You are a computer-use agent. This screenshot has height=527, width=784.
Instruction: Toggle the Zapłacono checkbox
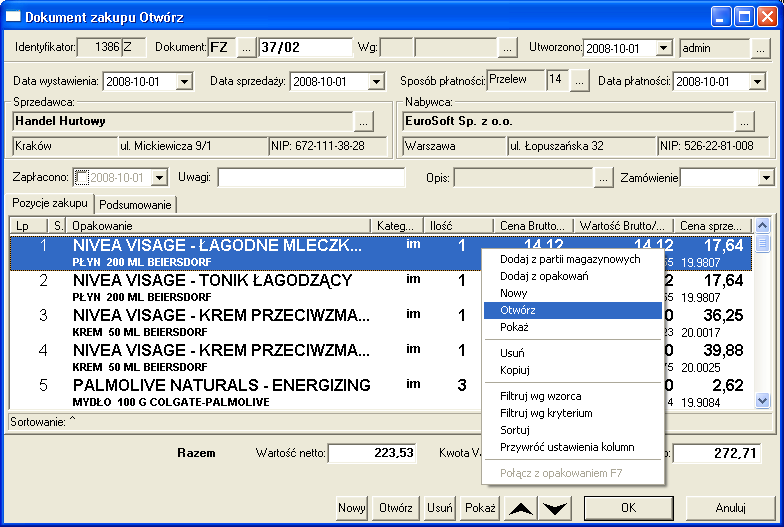point(82,178)
